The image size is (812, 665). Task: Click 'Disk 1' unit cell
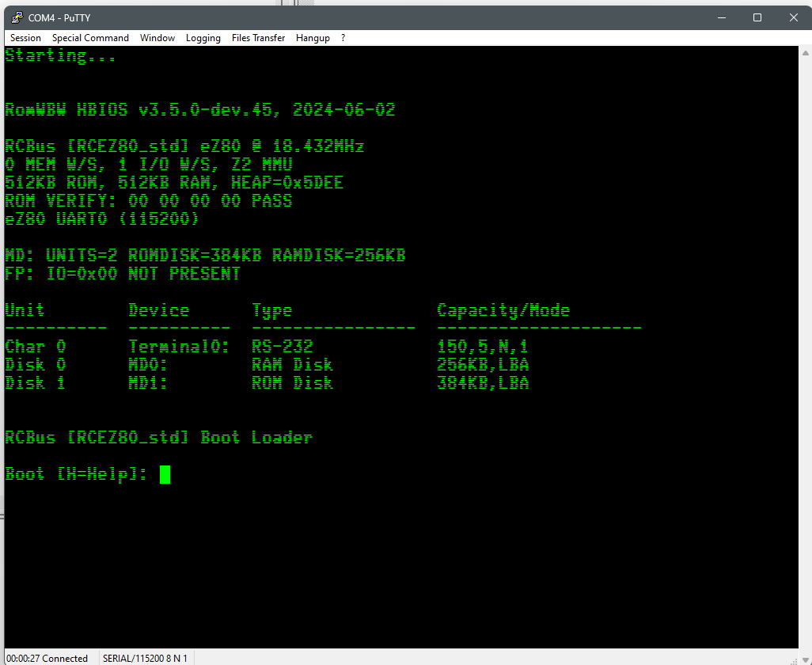[x=35, y=382]
